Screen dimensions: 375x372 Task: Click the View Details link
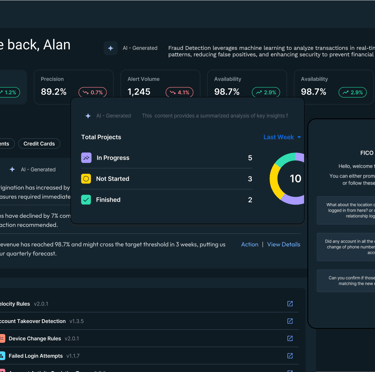284,244
